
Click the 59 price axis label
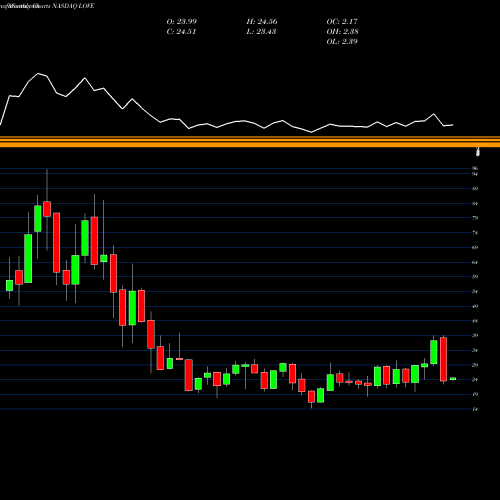[x=475, y=277]
